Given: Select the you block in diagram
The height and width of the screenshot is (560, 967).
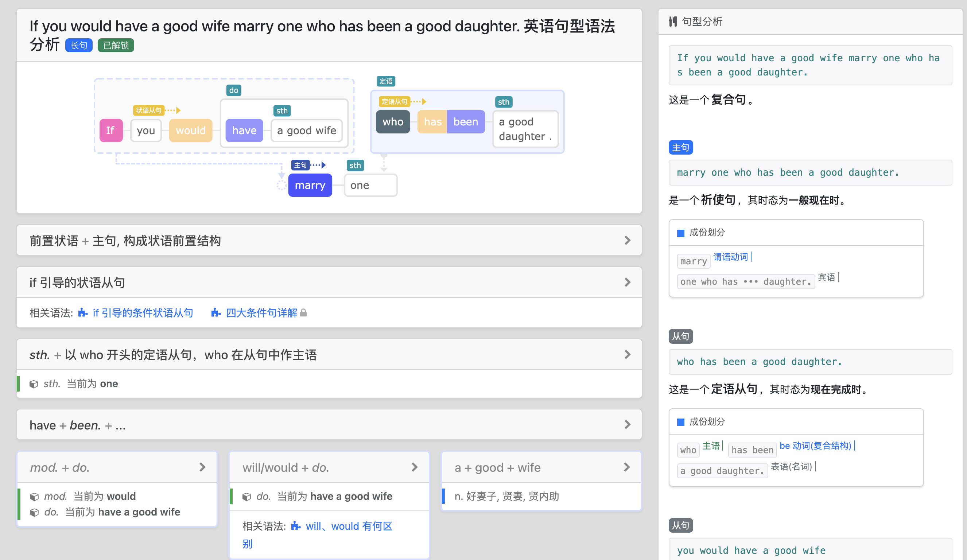Looking at the screenshot, I should [x=146, y=131].
